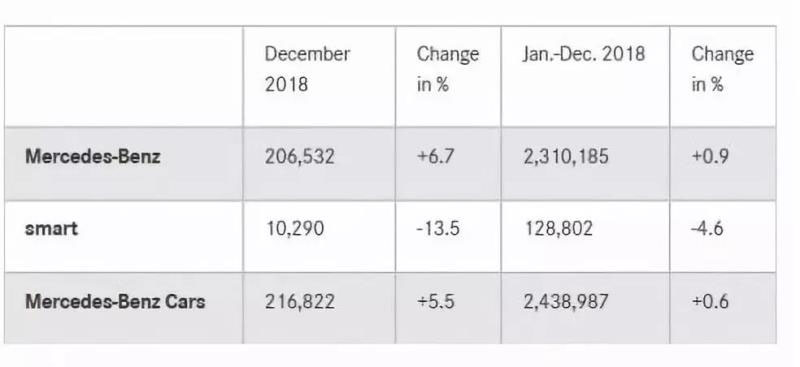Image resolution: width=800 pixels, height=367 pixels.
Task: Click the last Change in % header
Action: coord(722,69)
